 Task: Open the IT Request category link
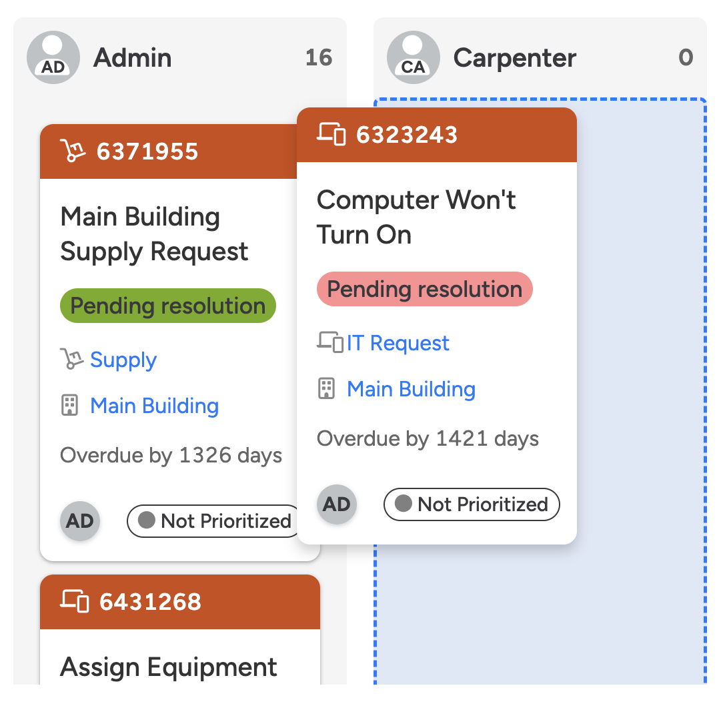(398, 343)
